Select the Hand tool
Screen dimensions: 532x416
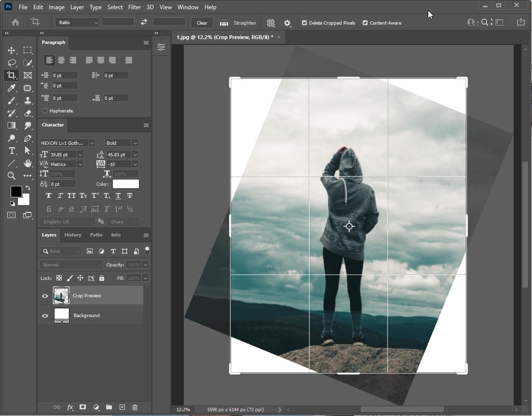(27, 163)
